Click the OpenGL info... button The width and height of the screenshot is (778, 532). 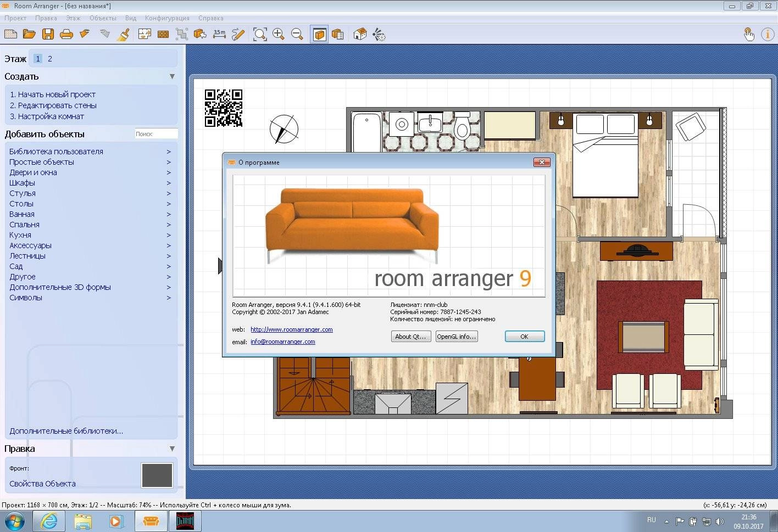pos(457,337)
